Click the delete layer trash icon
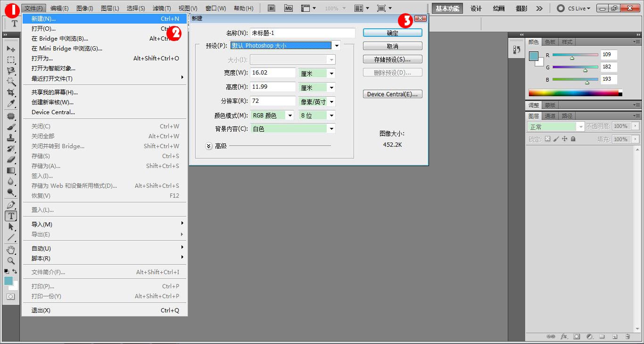 (627, 336)
